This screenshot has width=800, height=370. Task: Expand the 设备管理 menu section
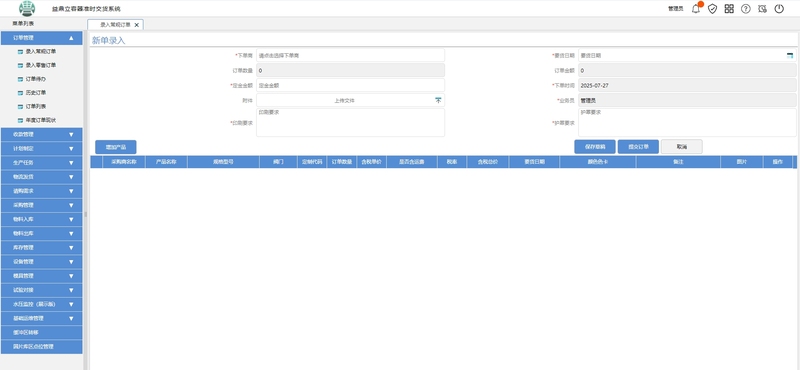pos(41,261)
